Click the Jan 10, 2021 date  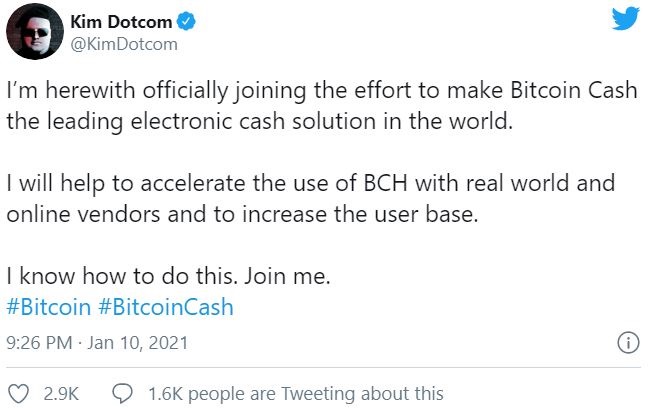pyautogui.click(x=137, y=343)
